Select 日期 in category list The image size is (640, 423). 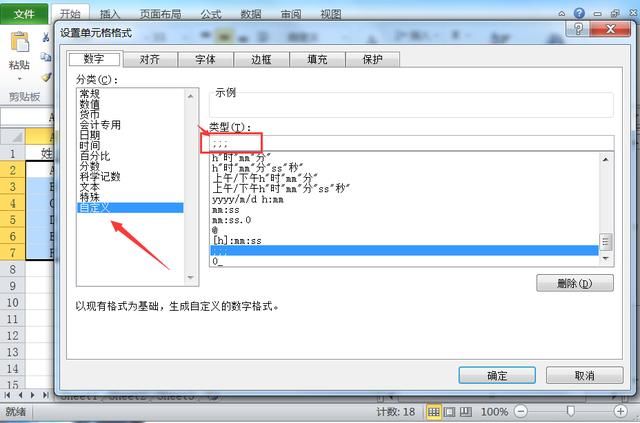(131, 135)
